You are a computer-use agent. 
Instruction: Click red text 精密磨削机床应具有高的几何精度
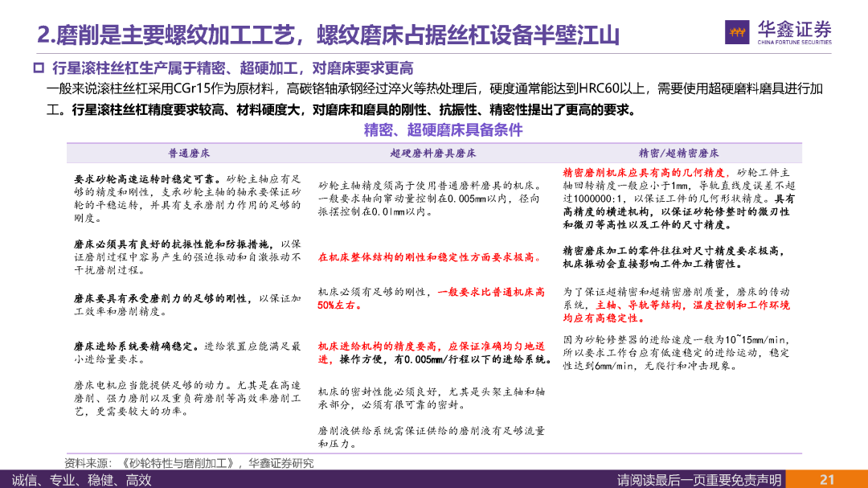tap(646, 173)
